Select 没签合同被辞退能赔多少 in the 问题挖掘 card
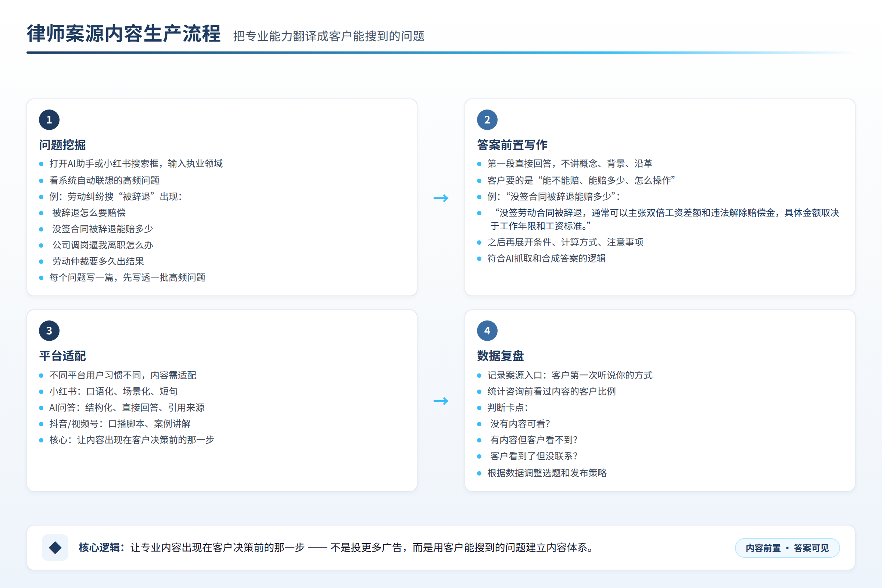 pyautogui.click(x=103, y=229)
